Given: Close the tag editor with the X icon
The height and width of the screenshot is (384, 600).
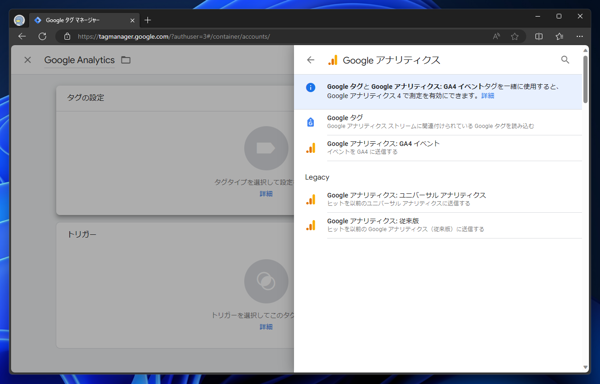Looking at the screenshot, I should [x=28, y=60].
